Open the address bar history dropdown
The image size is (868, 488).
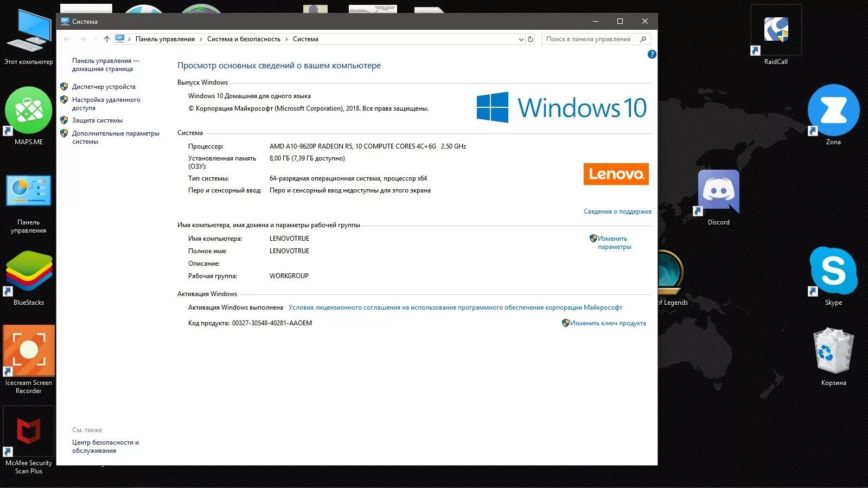(x=521, y=39)
